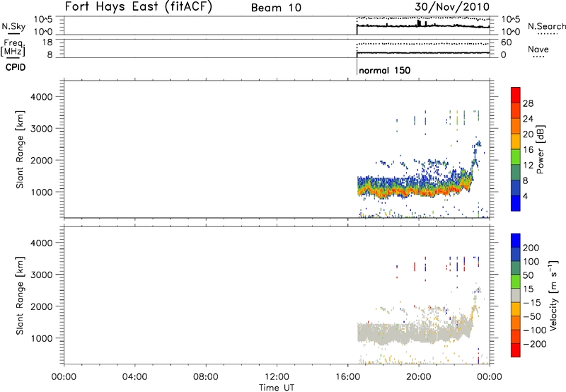Select the '24' Power color bar tick
This screenshot has height=392, width=566.
click(x=528, y=119)
